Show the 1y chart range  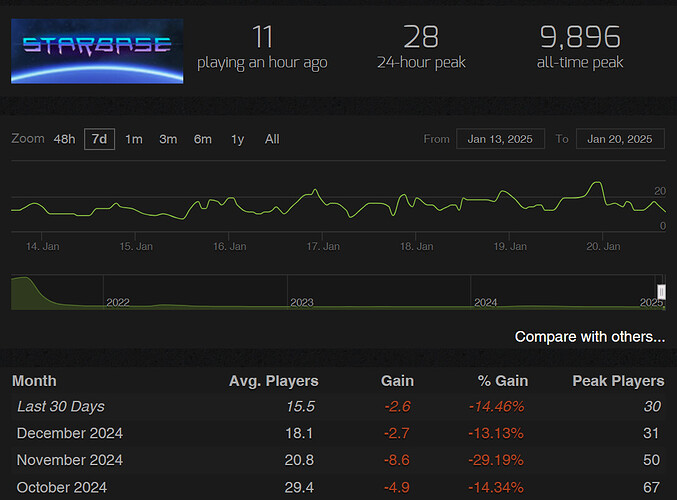(x=237, y=139)
